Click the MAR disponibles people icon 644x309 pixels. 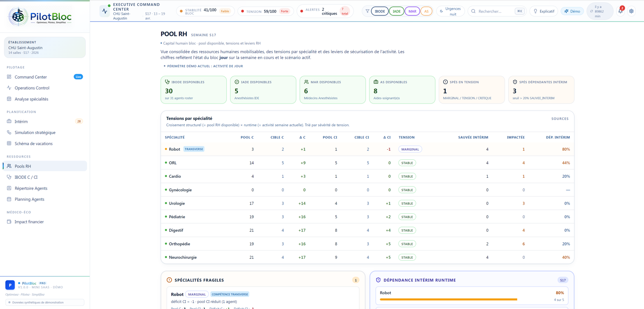tap(306, 82)
